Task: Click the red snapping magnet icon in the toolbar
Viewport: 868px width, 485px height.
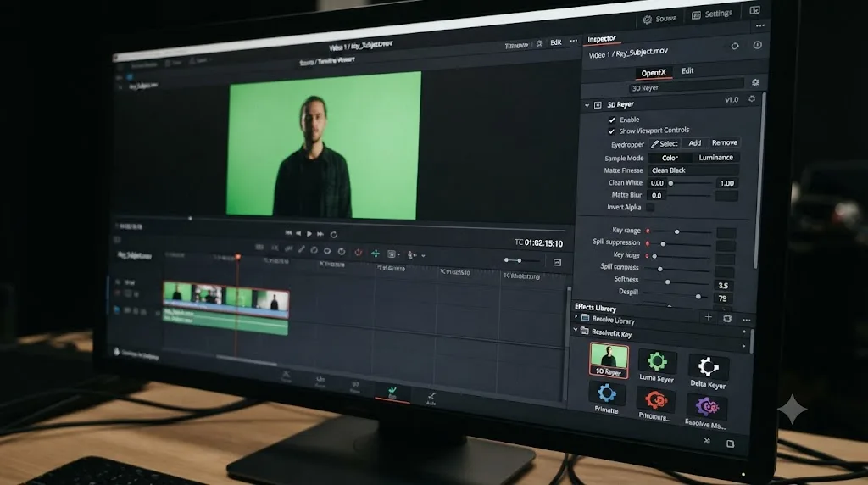Action: [x=359, y=253]
